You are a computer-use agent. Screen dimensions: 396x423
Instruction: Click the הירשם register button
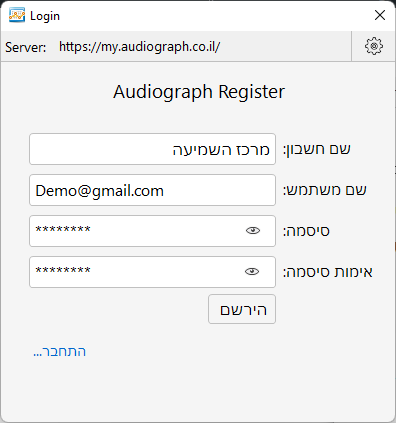tap(242, 309)
